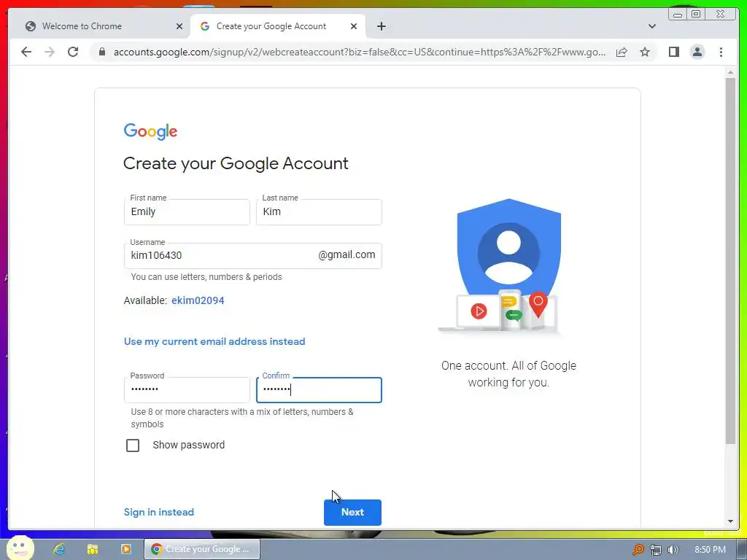Open the media player taskbar icon
Screen dimensions: 747x560
(125, 549)
